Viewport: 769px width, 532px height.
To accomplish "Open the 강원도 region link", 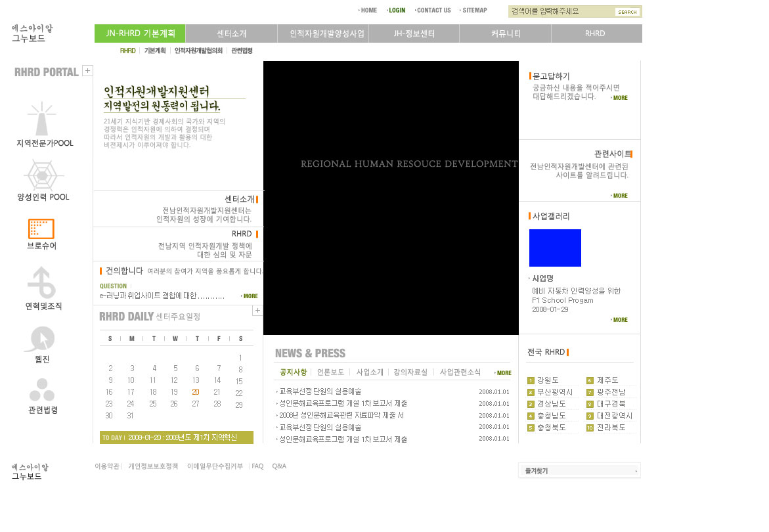I will 547,380.
